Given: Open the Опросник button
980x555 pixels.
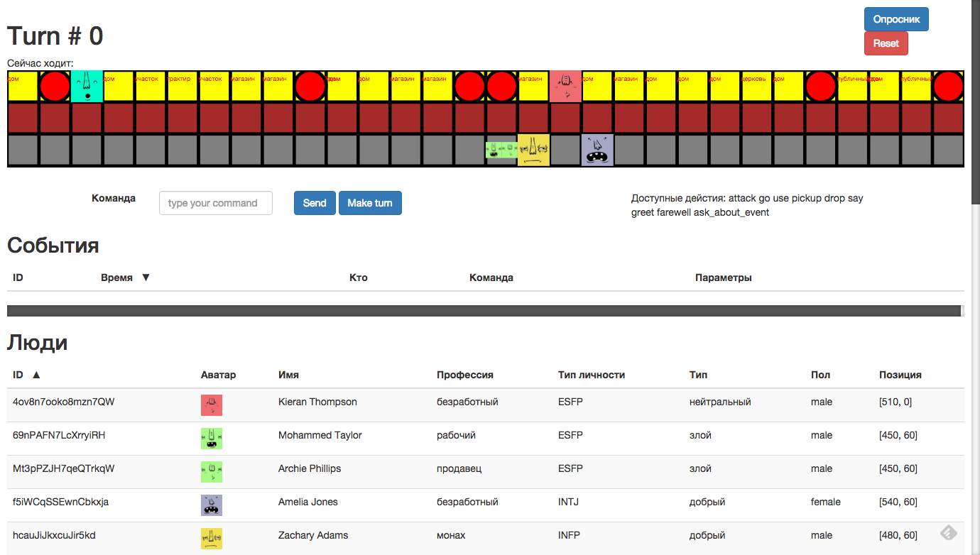Looking at the screenshot, I should point(896,19).
